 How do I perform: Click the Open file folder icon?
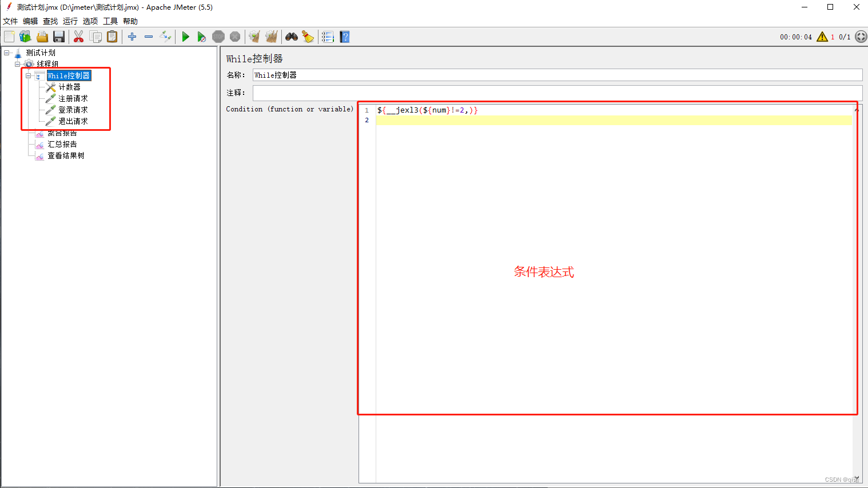[42, 37]
